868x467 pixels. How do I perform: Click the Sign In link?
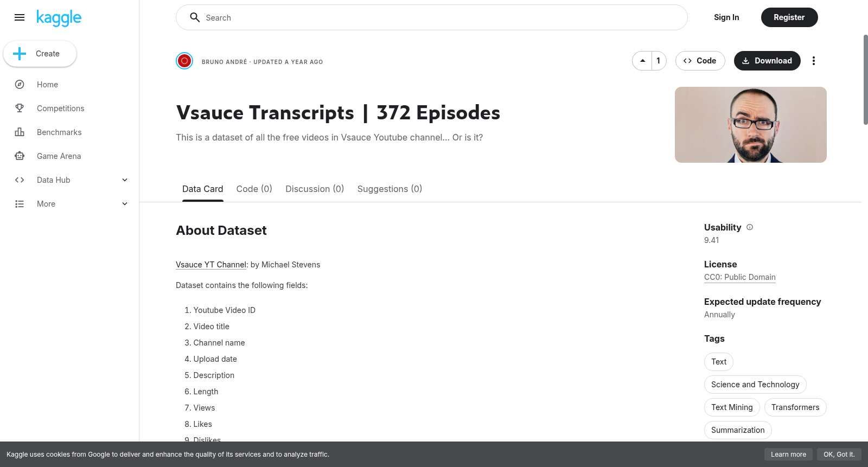pos(726,17)
